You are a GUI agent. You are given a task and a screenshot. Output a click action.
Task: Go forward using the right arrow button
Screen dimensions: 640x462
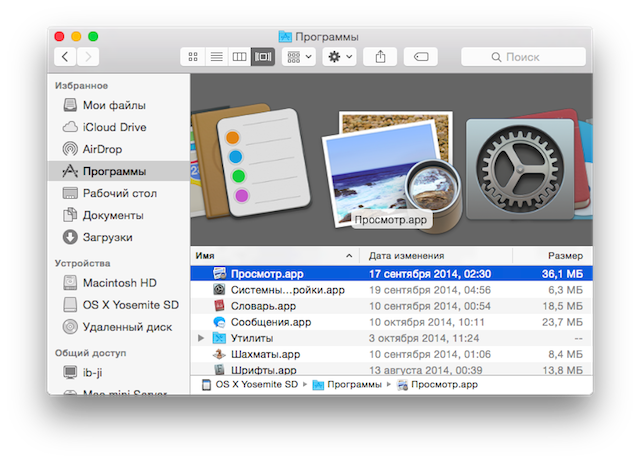point(88,57)
